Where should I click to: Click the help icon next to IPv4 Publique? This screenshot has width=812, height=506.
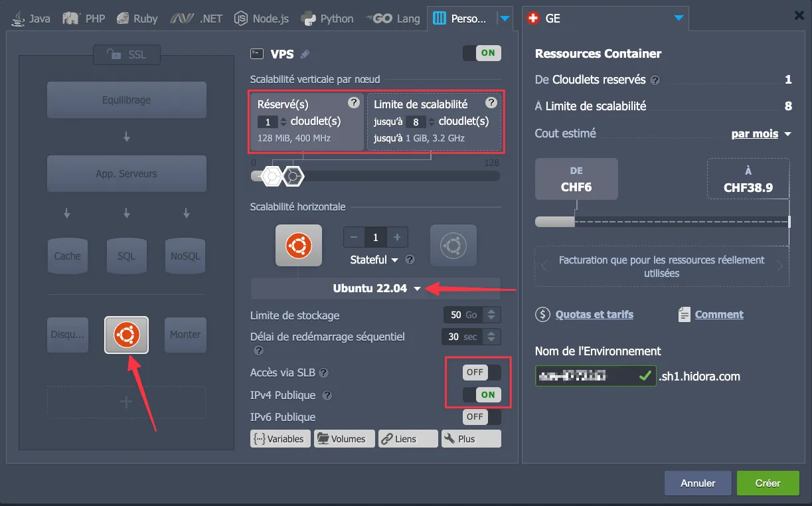coord(327,396)
